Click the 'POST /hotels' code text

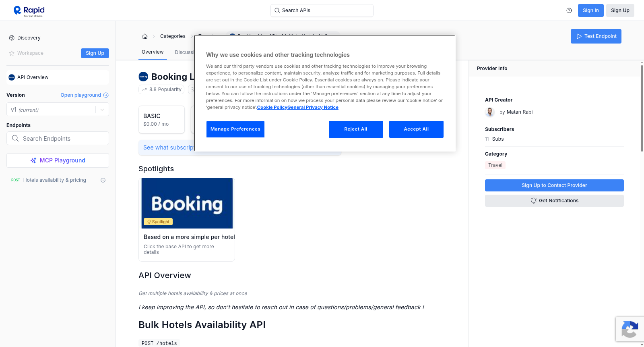(159, 343)
